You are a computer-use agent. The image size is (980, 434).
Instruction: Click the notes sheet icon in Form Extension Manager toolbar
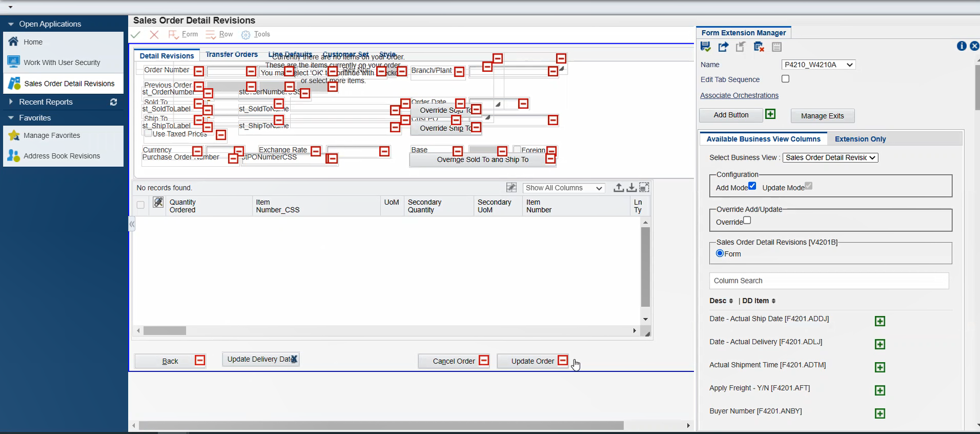click(x=777, y=47)
